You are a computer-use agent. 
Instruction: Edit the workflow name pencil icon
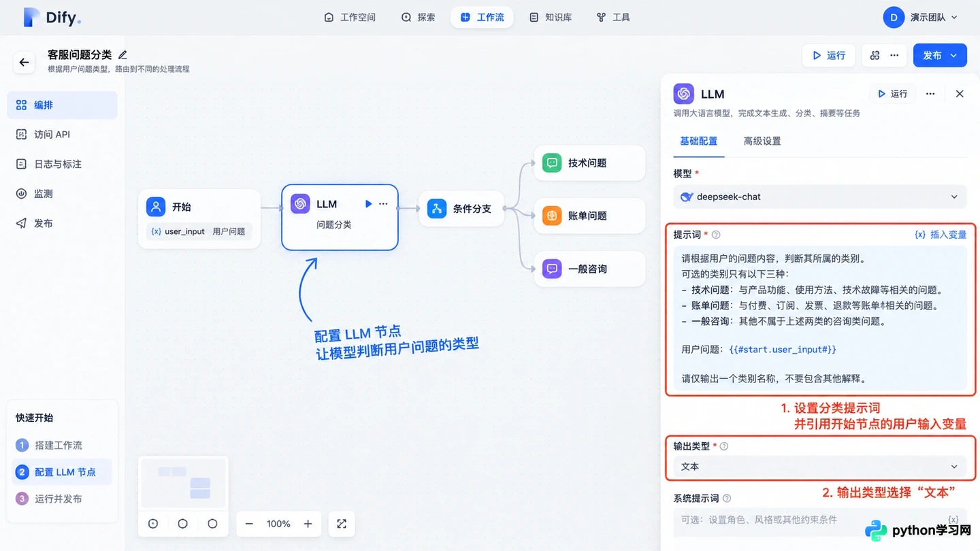click(x=122, y=54)
